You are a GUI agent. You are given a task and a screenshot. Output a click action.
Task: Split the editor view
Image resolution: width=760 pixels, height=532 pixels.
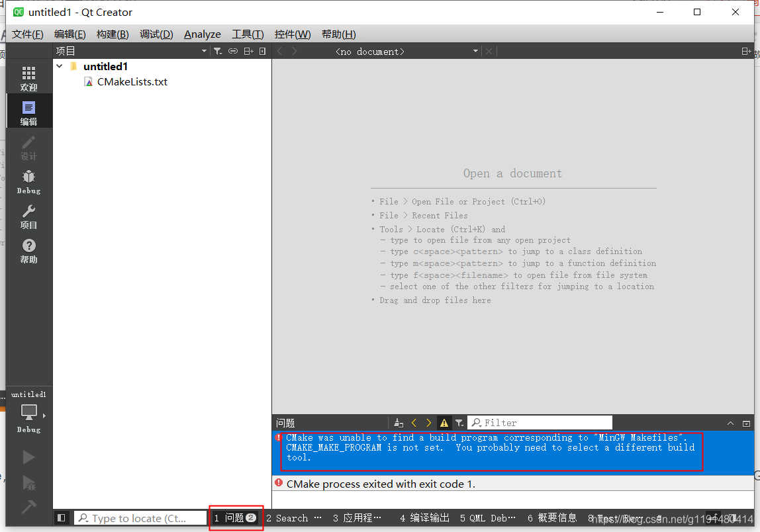click(747, 52)
